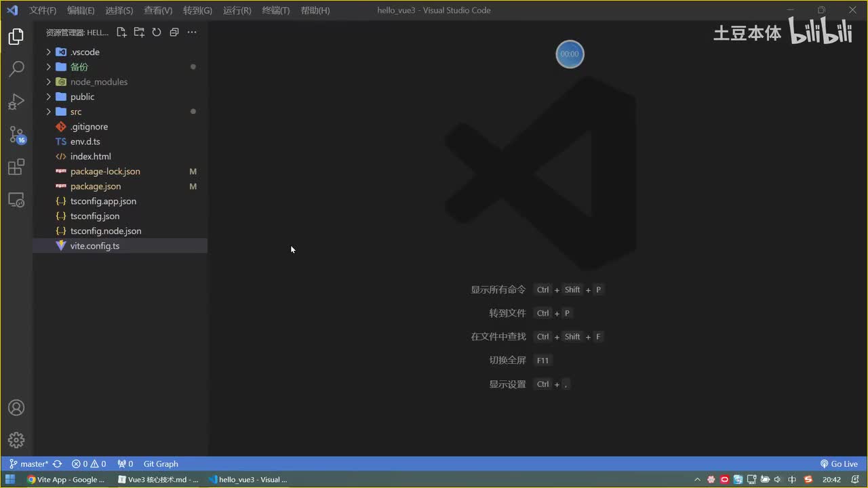Switch to Vue3 核心技术.md taskbar window
The height and width of the screenshot is (488, 868).
click(x=158, y=479)
